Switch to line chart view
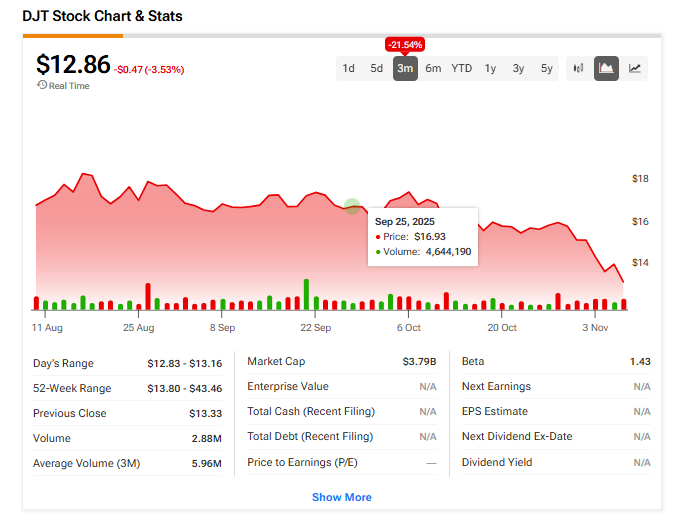678x523 pixels. [x=635, y=68]
